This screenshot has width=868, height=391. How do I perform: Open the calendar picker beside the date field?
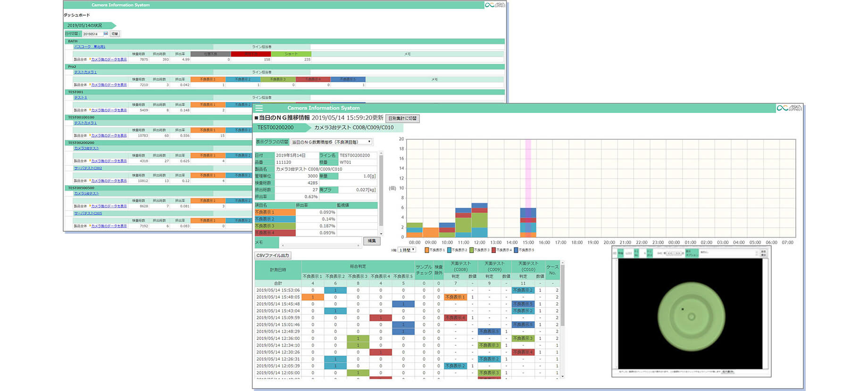[106, 34]
